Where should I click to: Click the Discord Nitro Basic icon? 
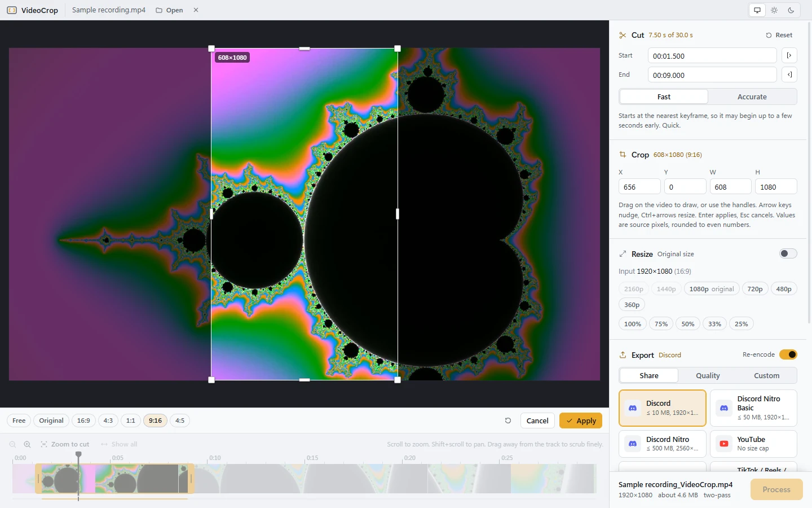(724, 408)
